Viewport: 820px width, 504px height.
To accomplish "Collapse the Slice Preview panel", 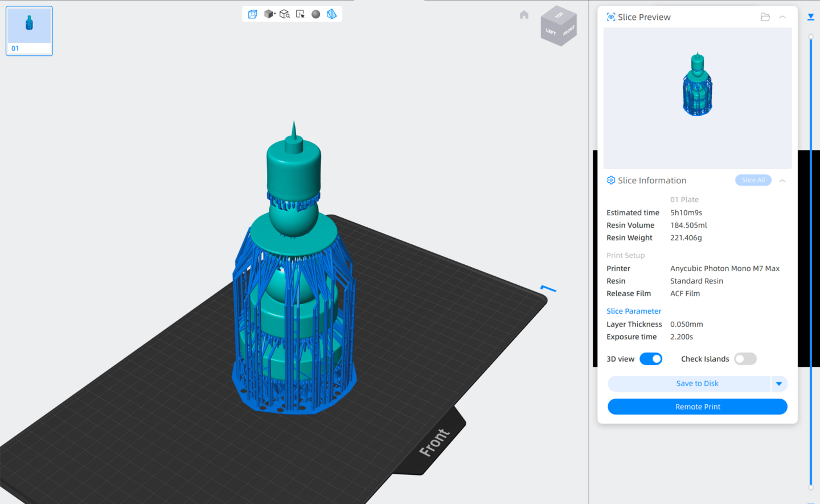I will click(x=782, y=17).
